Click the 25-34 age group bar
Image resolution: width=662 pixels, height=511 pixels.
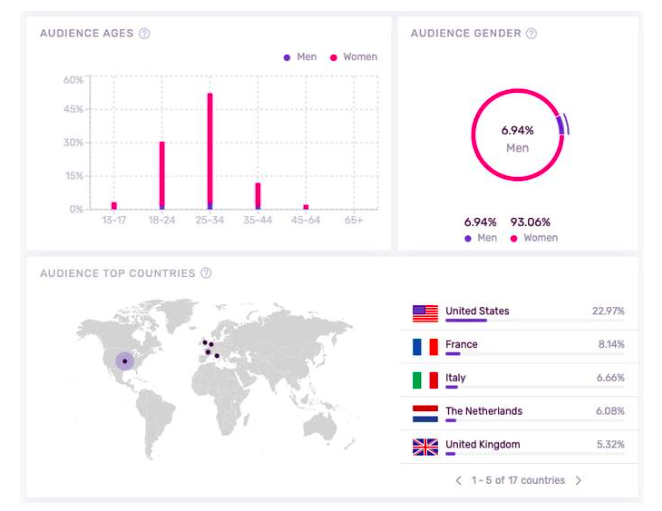tap(210, 150)
